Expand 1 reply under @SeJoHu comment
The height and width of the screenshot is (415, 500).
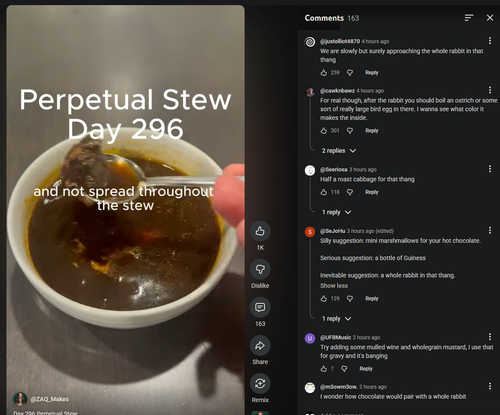point(336,319)
